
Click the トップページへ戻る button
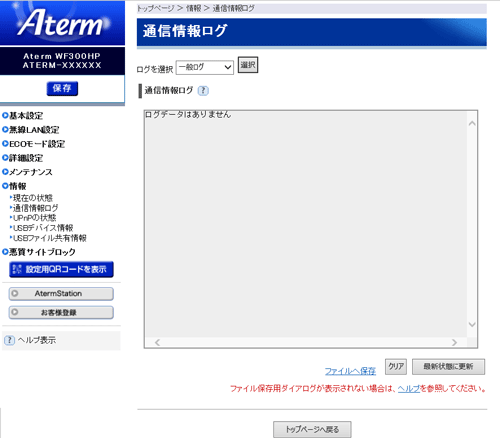pos(312,429)
